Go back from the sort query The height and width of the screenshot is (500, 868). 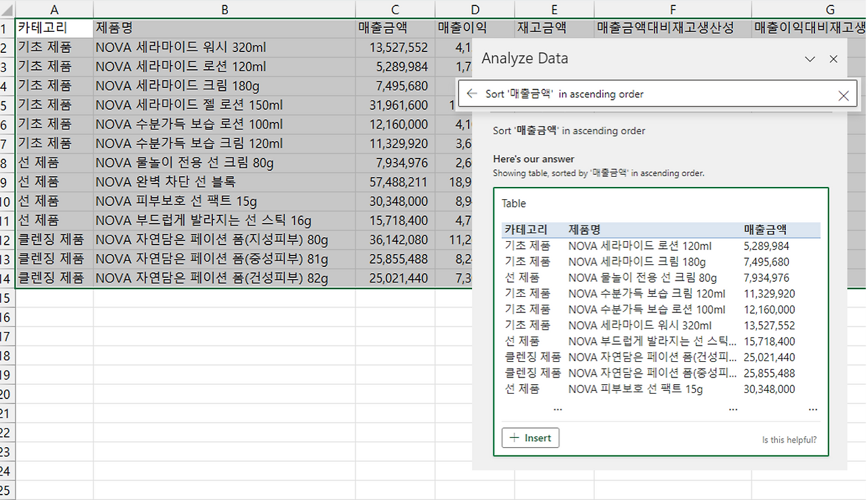[x=473, y=94]
